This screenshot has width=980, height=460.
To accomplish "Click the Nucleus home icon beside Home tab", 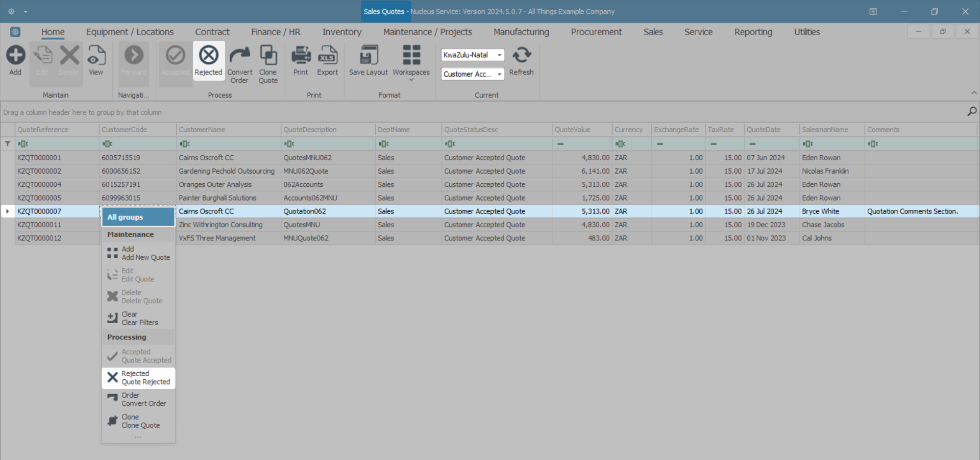I will pos(15,32).
